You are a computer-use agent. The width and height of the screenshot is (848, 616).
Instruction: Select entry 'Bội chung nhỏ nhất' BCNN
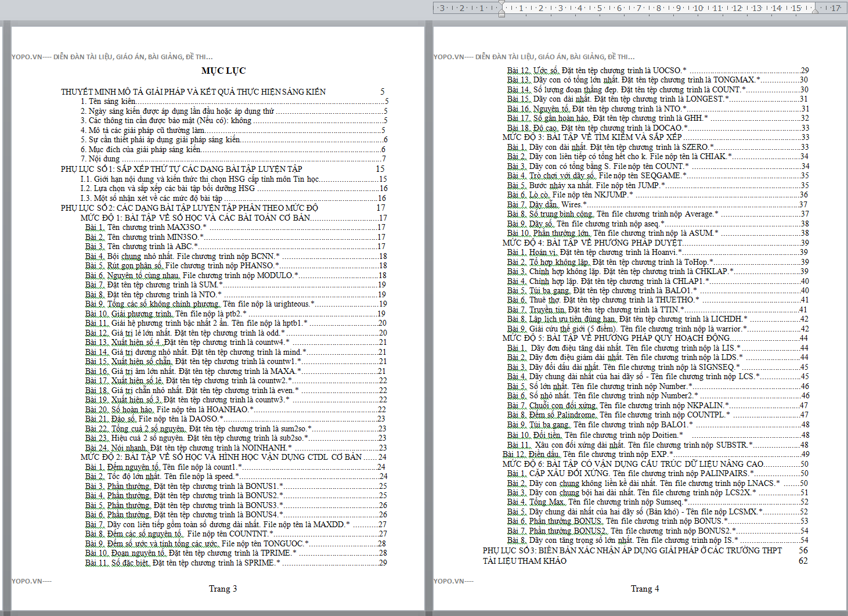[236, 256]
